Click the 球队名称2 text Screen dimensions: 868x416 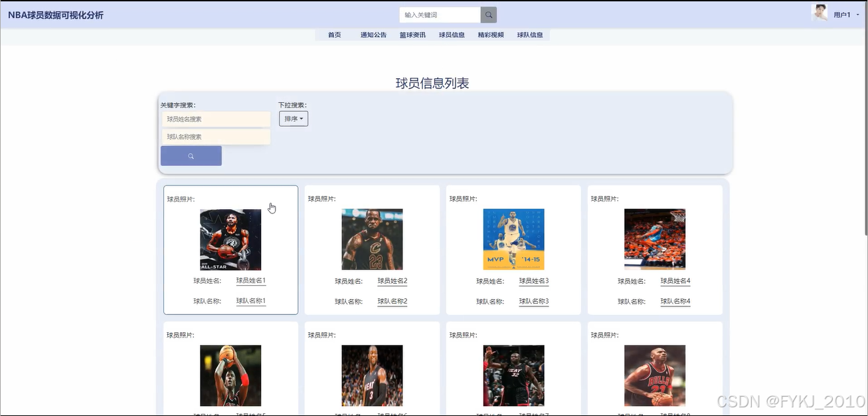tap(392, 301)
